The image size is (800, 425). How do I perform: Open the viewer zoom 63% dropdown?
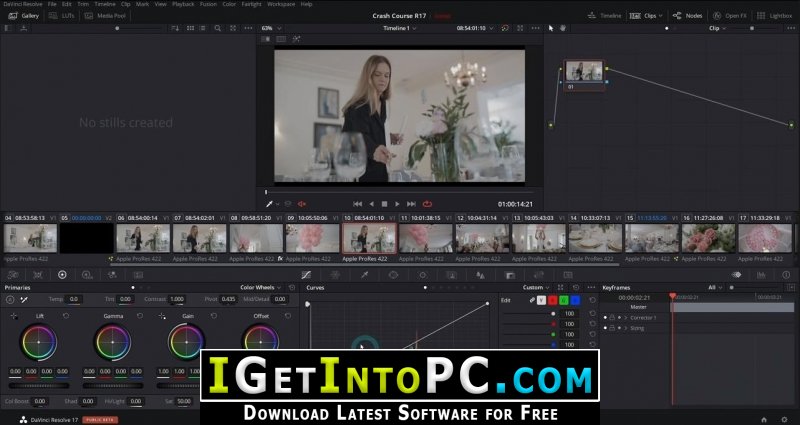coord(270,29)
